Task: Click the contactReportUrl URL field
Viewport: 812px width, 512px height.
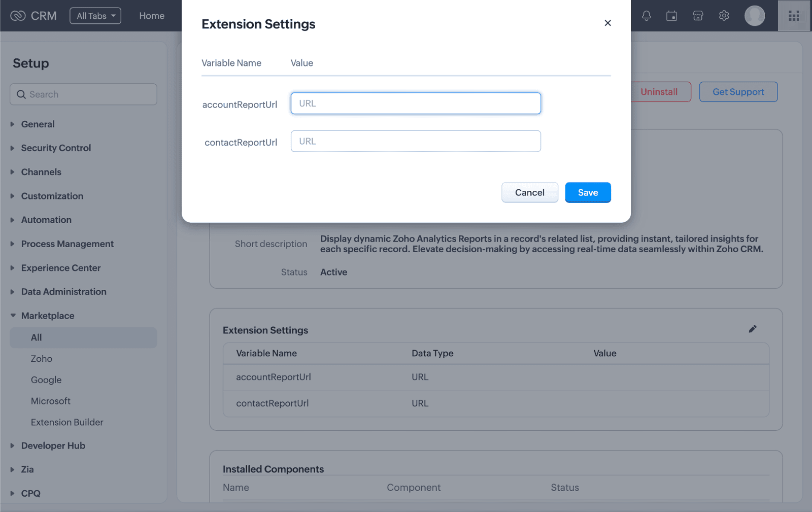Action: click(x=416, y=141)
